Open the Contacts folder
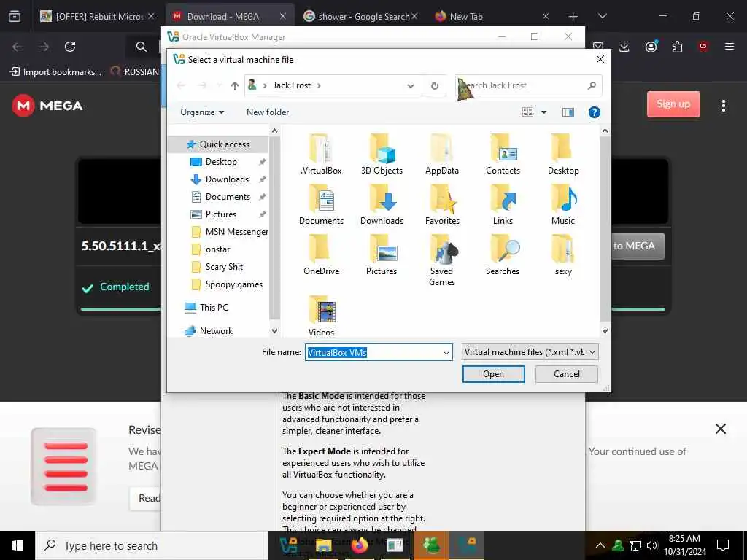 [x=503, y=155]
